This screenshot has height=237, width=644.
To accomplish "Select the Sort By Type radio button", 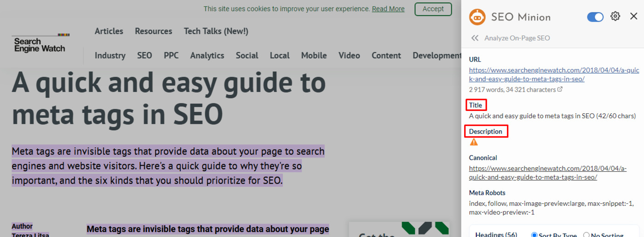I will tap(534, 235).
